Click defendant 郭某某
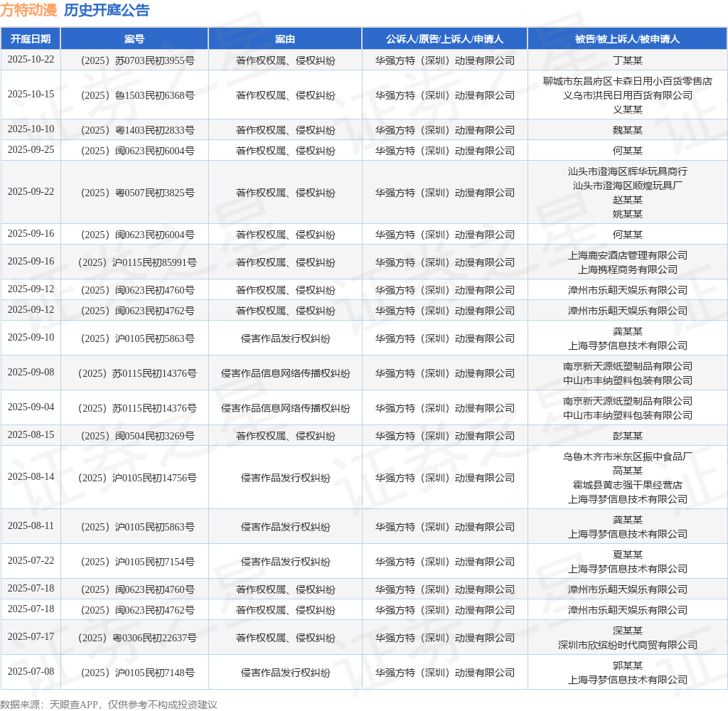 click(627, 665)
